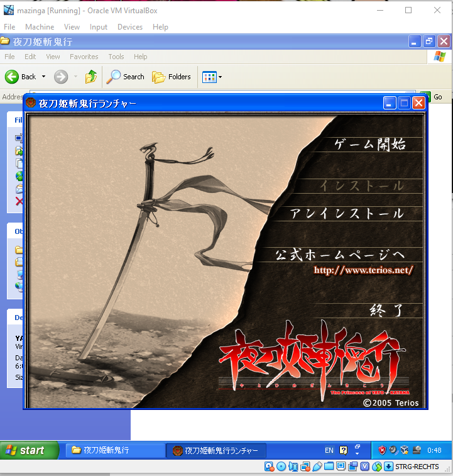Click the grey Forward arrow icon

(61, 77)
